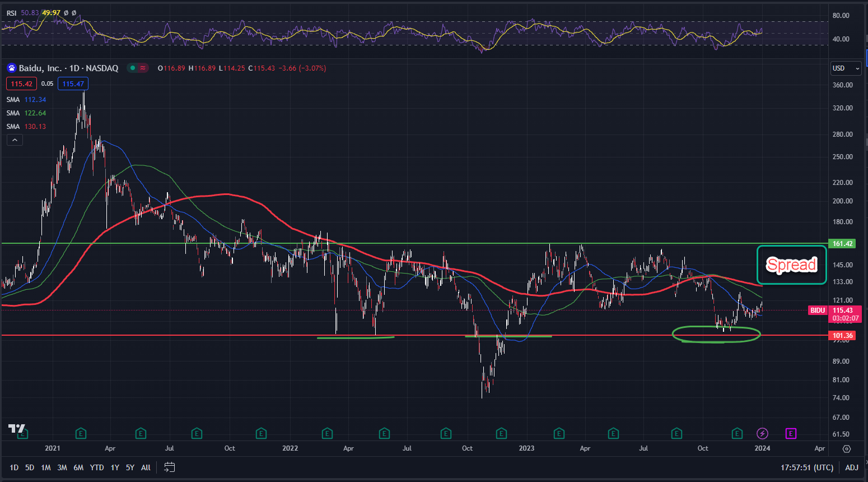Viewport: 868px width, 482px height.
Task: Switch to the 6M time range
Action: pyautogui.click(x=78, y=467)
